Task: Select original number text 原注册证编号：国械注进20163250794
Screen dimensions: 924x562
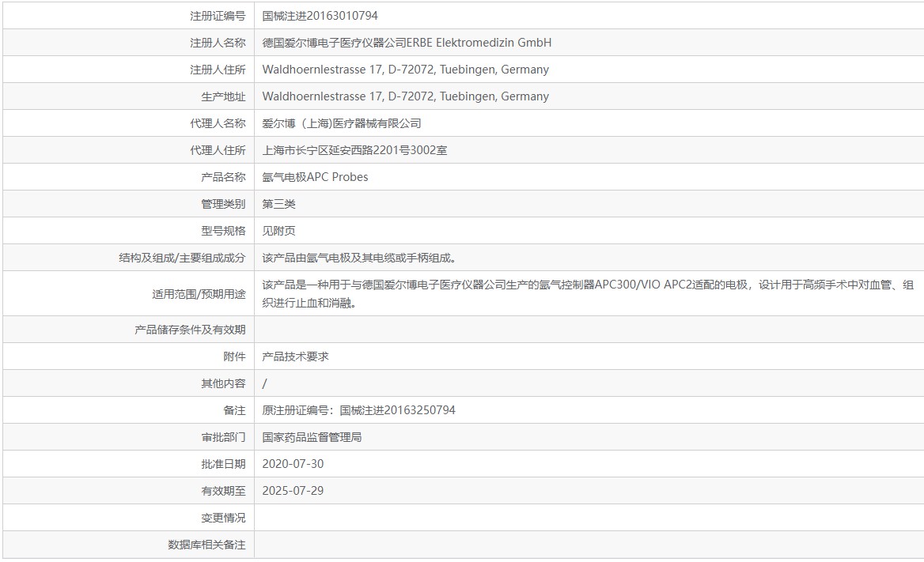Action: (x=359, y=410)
